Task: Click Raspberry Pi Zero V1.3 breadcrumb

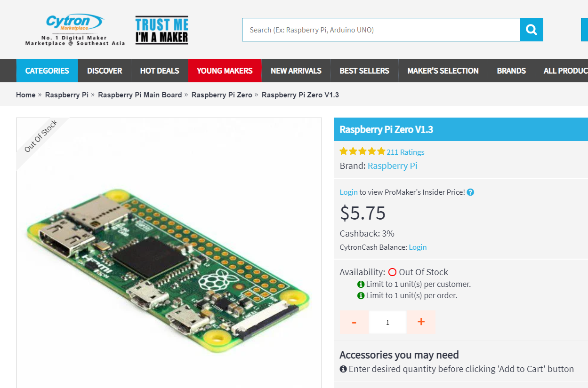Action: click(x=300, y=95)
